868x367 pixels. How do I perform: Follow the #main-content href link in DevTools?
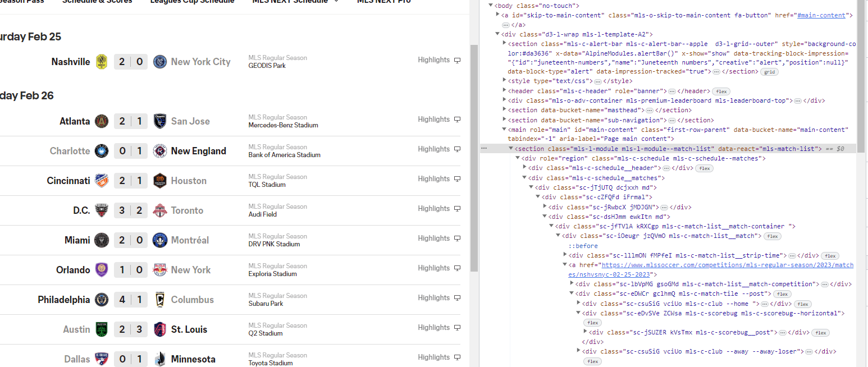pyautogui.click(x=821, y=15)
